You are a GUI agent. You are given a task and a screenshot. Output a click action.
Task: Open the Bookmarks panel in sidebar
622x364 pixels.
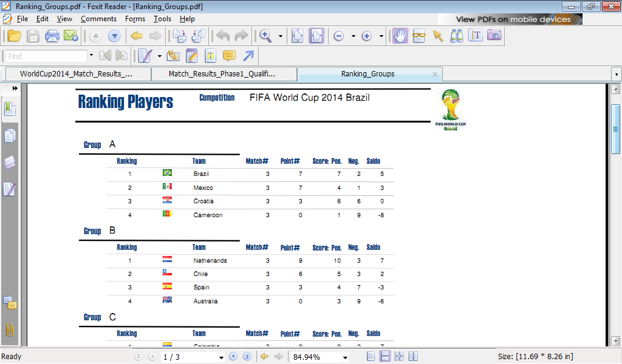[x=10, y=109]
